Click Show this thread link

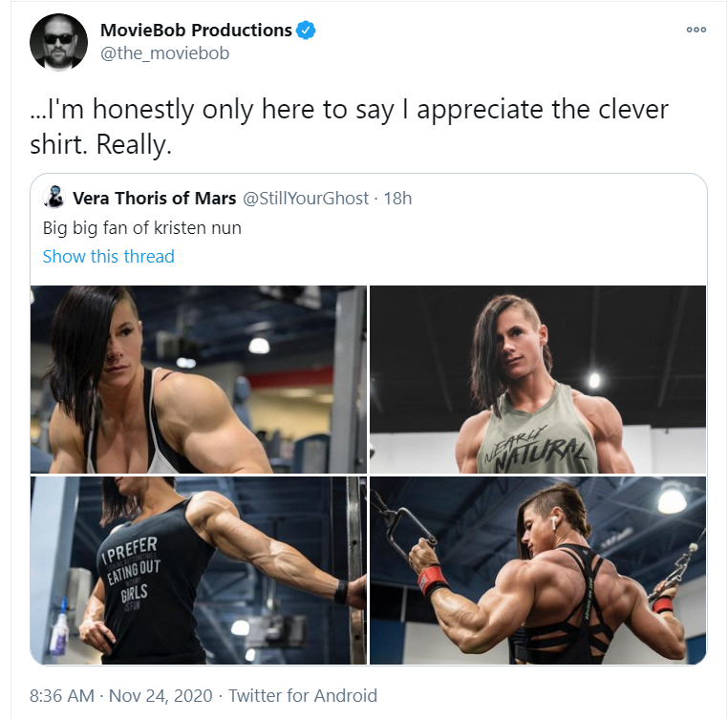[109, 256]
